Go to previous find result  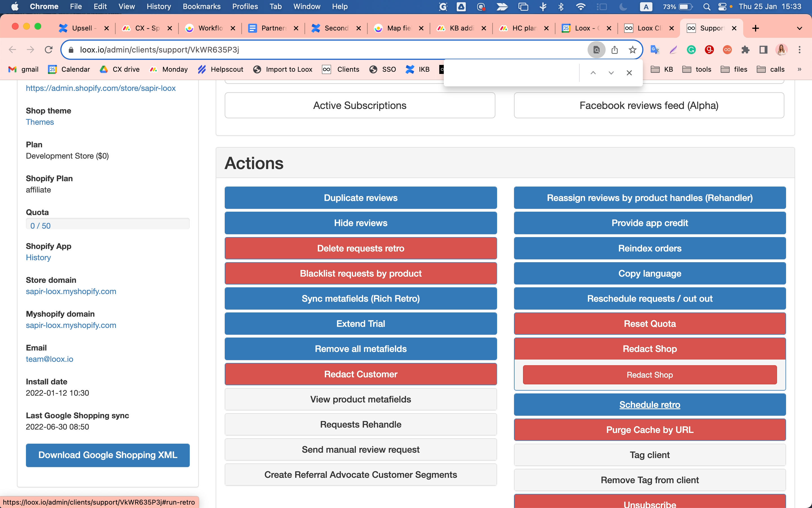click(x=593, y=73)
